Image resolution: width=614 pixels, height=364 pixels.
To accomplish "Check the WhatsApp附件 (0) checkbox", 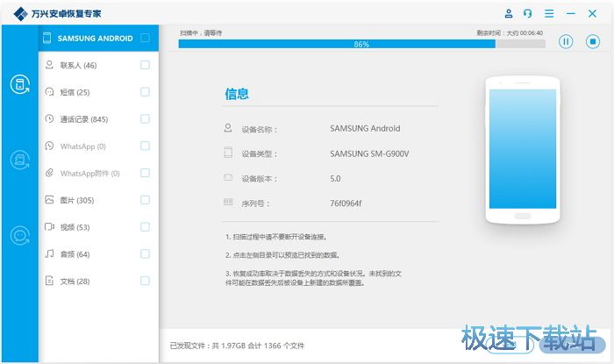I will 145,173.
